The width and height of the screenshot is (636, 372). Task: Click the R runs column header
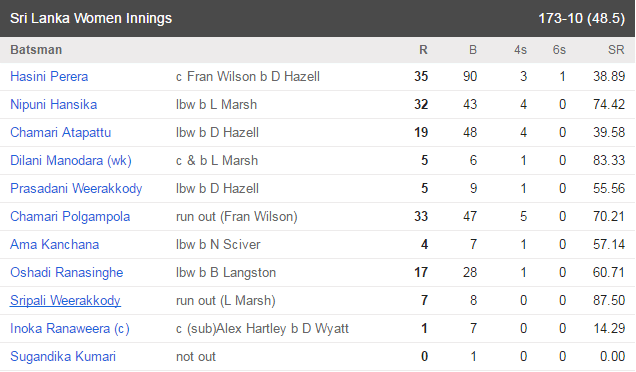(x=423, y=49)
